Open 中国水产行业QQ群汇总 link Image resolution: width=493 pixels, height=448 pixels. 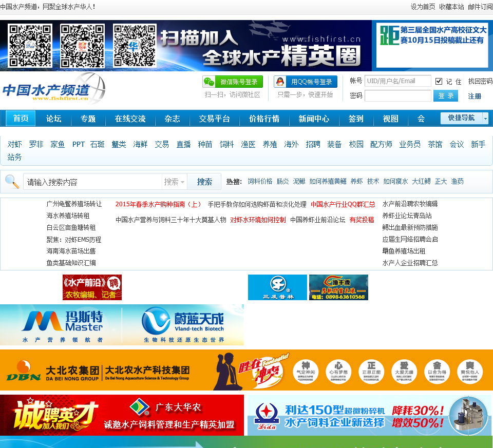pos(343,204)
